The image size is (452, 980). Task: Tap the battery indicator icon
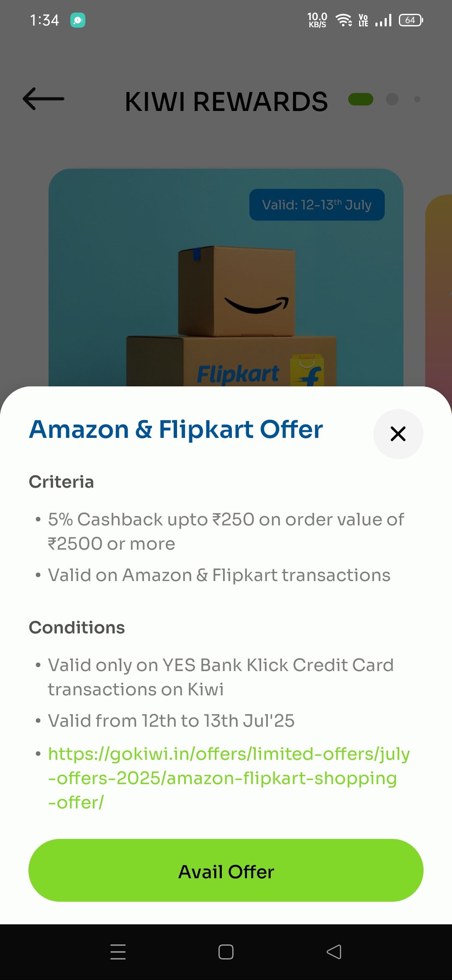tap(411, 20)
